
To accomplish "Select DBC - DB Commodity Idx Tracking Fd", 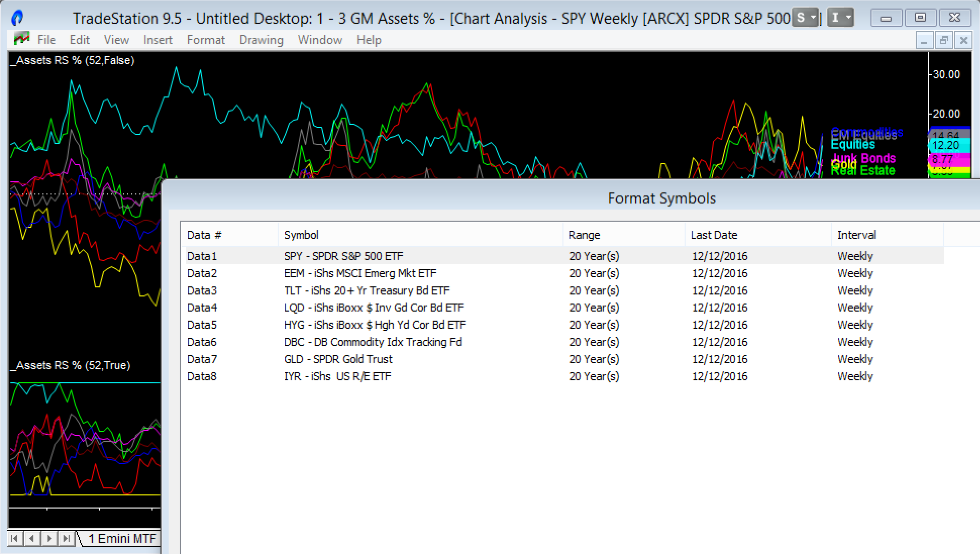I will tap(373, 342).
